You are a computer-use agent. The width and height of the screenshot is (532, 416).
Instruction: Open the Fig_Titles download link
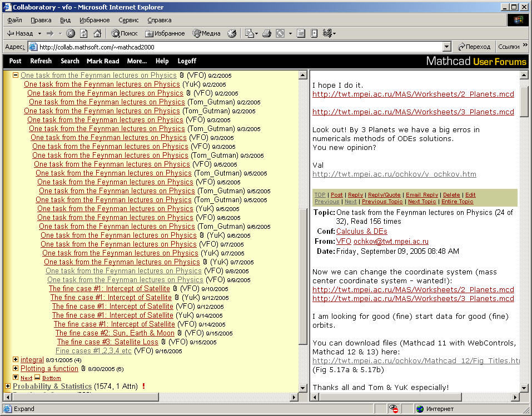[x=416, y=360]
